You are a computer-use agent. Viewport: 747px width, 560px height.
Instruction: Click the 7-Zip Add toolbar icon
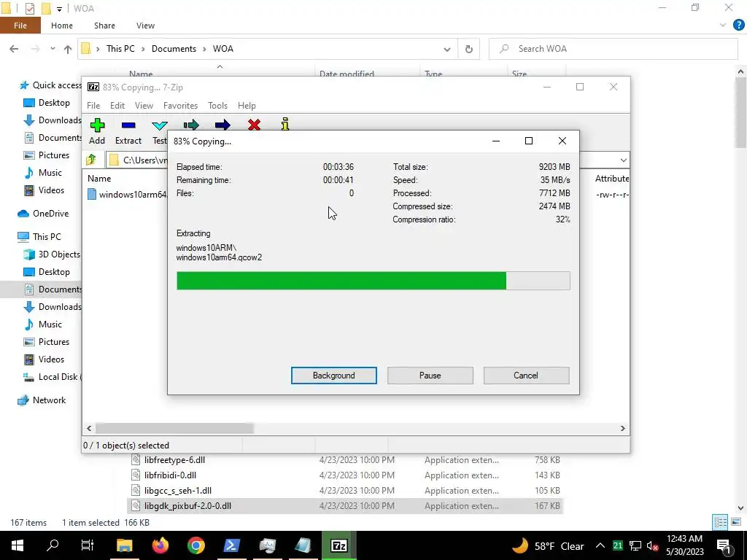point(97,125)
